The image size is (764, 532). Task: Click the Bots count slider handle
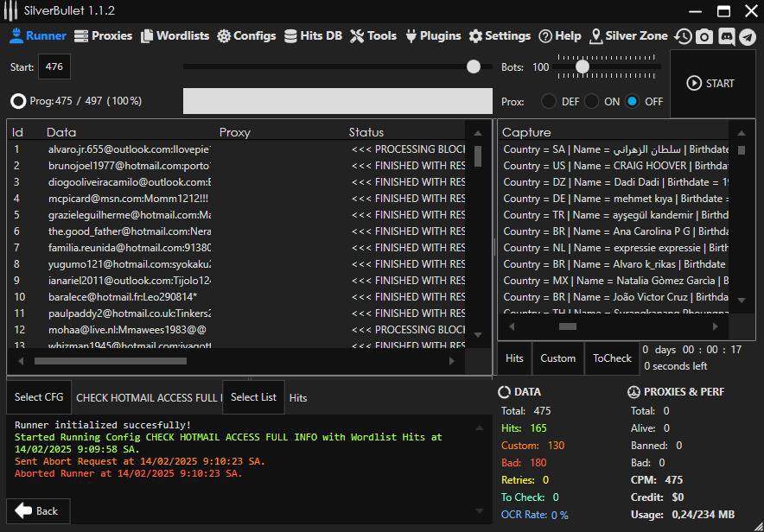[x=583, y=66]
